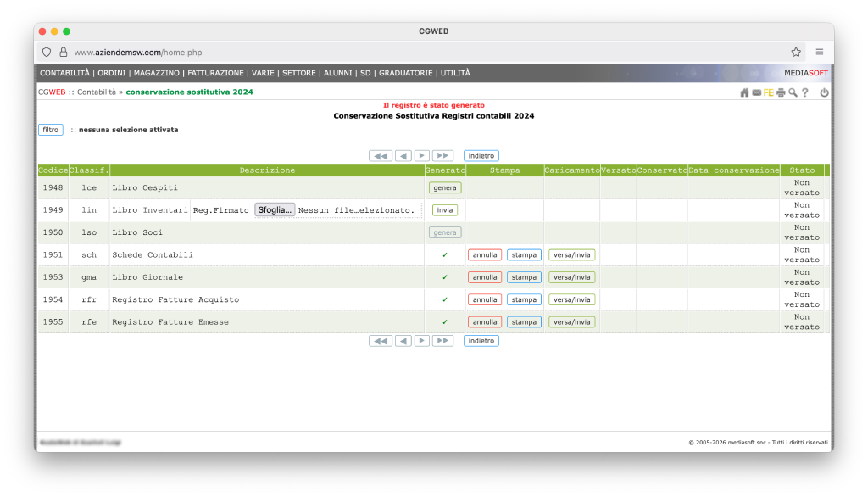Open messages with the envelope icon
868x497 pixels.
756,92
